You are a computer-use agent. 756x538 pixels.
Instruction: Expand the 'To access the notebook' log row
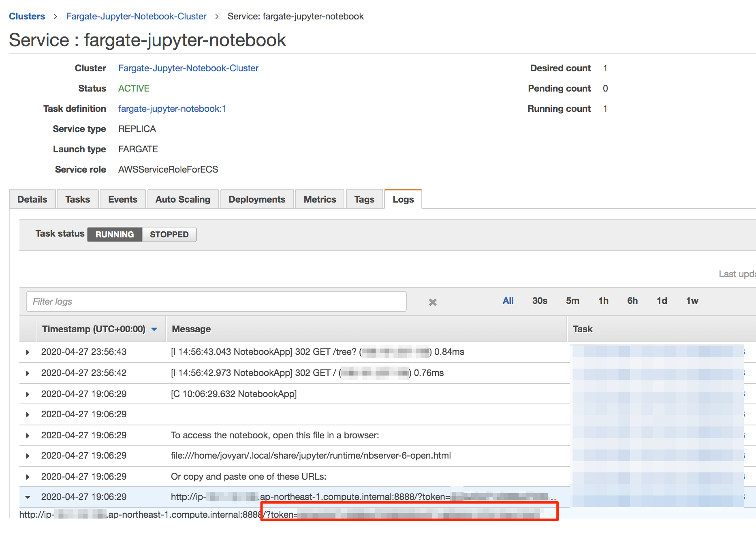tap(28, 436)
